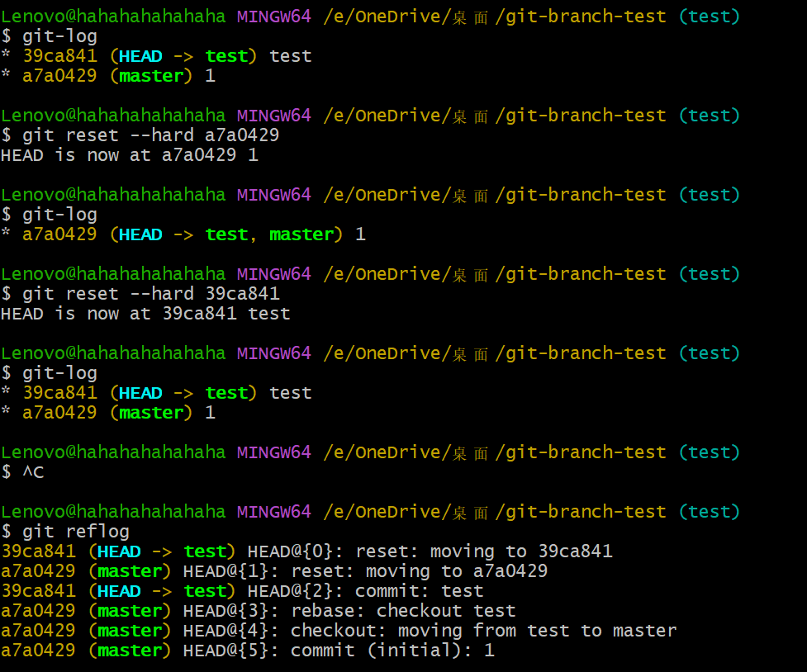Click the "commit (initial): 1" reflog message
Image resolution: width=807 pixels, height=672 pixels.
tap(392, 651)
